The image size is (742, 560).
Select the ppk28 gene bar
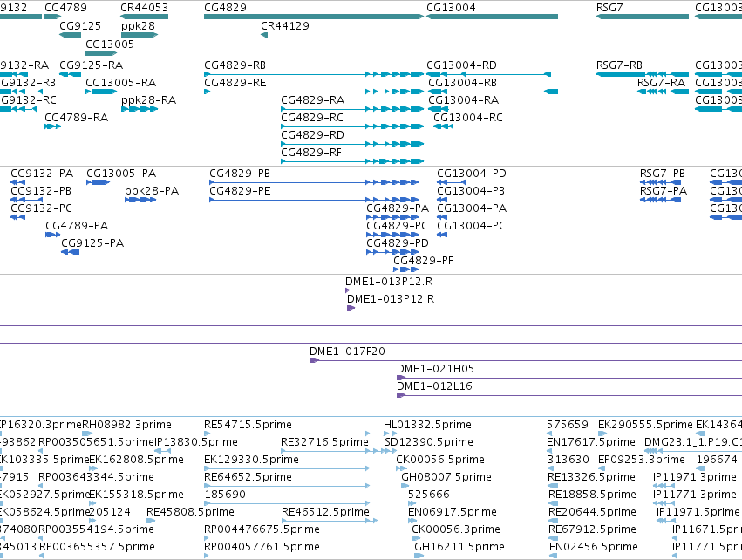(x=140, y=35)
